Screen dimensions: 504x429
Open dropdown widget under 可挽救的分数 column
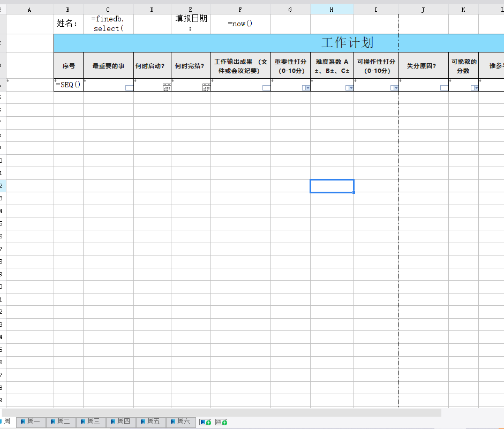[475, 88]
